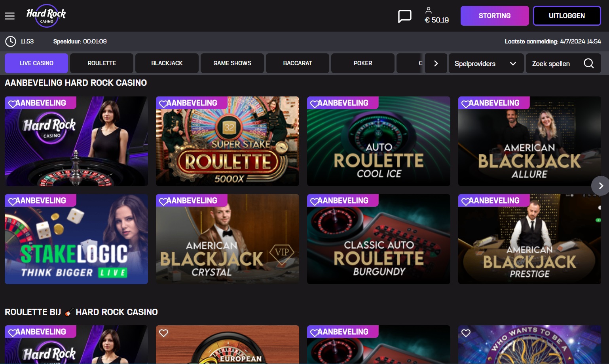This screenshot has width=609, height=364.
Task: Open the account profile icon
Action: (428, 10)
